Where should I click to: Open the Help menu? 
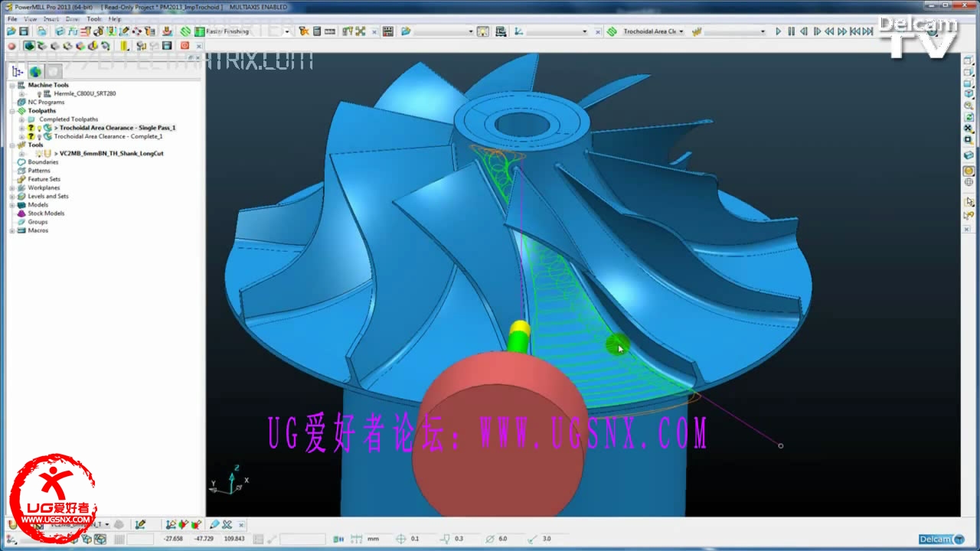(115, 18)
